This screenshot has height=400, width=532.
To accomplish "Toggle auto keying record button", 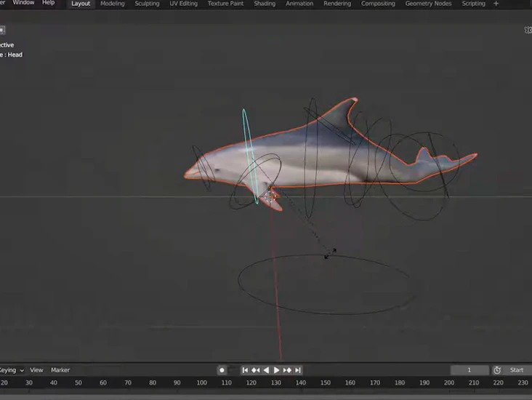I will pos(222,370).
